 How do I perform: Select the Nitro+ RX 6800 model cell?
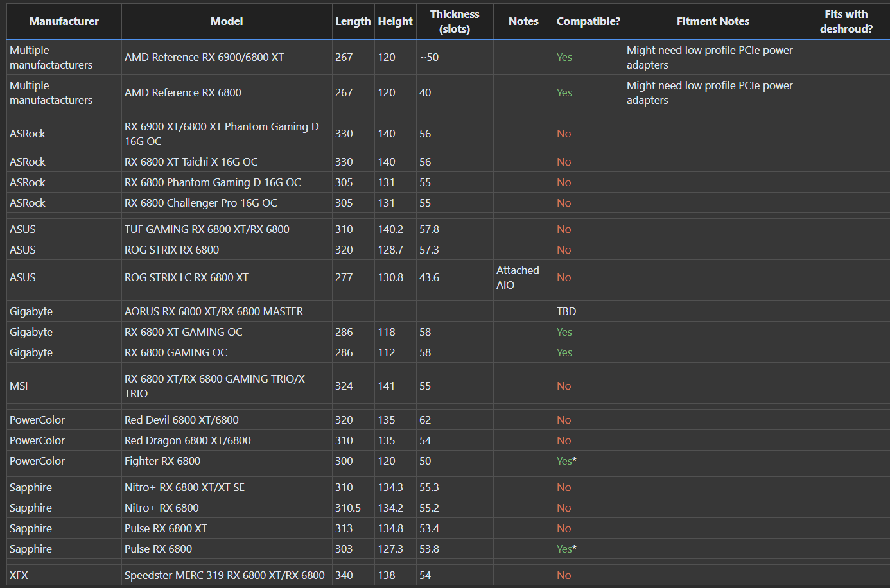(227, 508)
